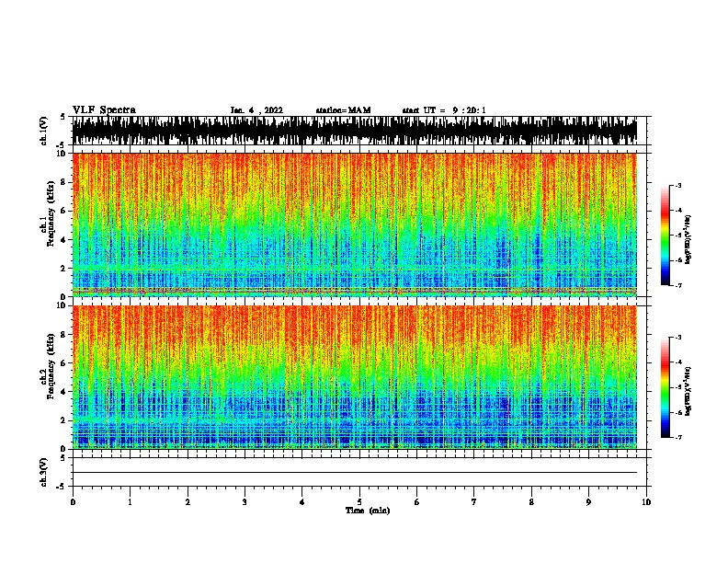Click the ch.2 spectrogram color scale bar
Screen dimensions: 728x563
tap(665, 387)
